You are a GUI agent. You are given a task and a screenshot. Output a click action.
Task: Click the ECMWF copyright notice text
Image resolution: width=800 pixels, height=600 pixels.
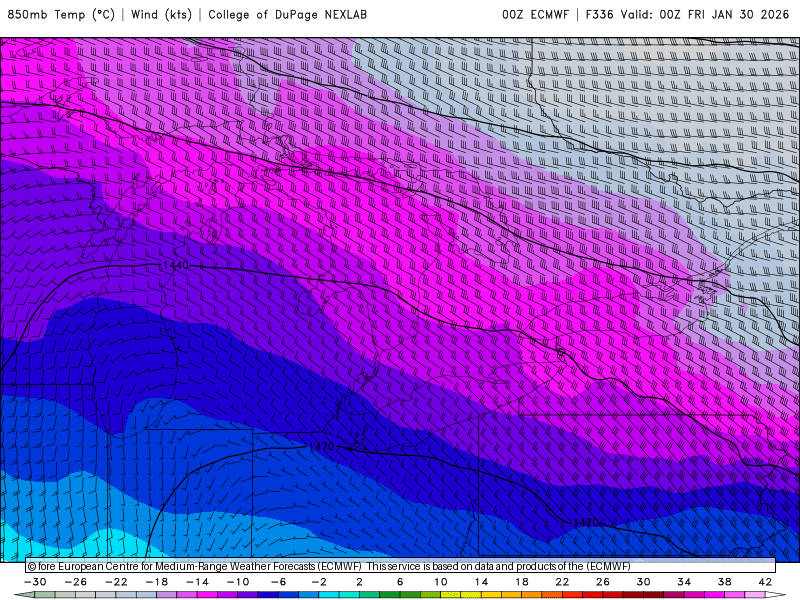coord(329,566)
